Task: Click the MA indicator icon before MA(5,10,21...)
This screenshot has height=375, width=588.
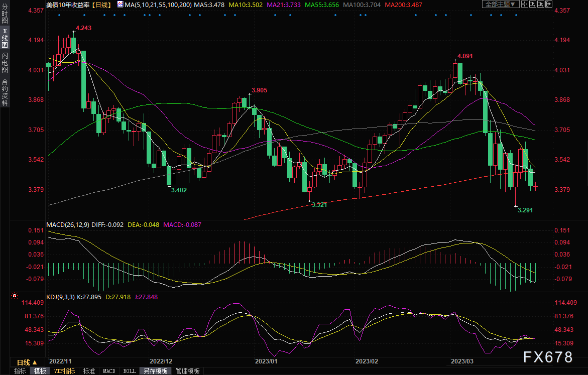Action: [120, 5]
